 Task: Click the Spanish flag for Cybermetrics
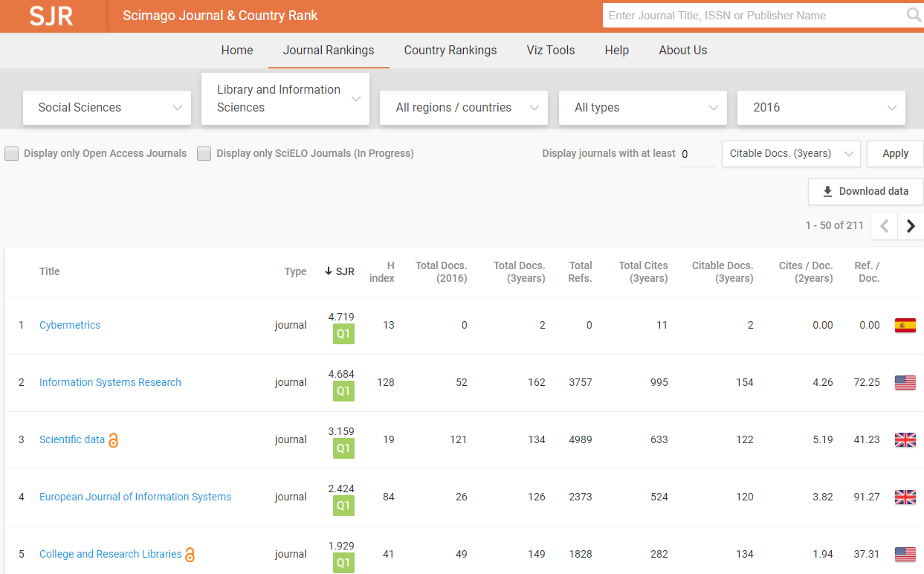click(905, 325)
